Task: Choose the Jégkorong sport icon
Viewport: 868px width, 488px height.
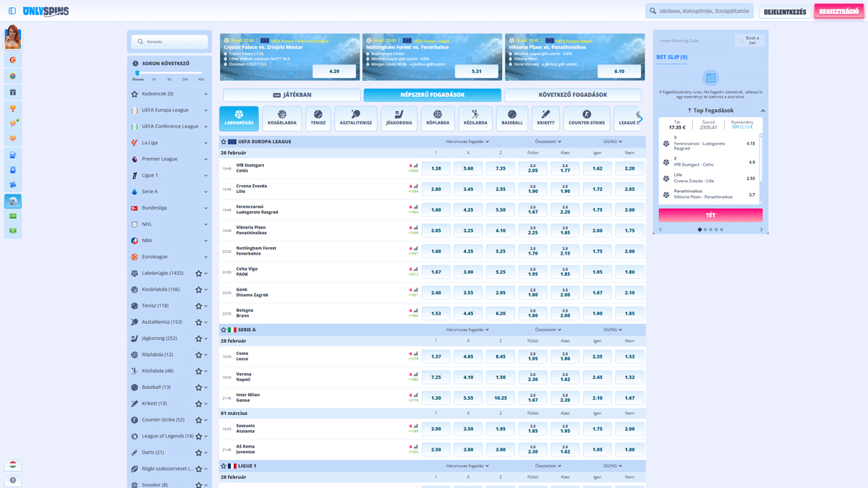Action: click(x=399, y=118)
